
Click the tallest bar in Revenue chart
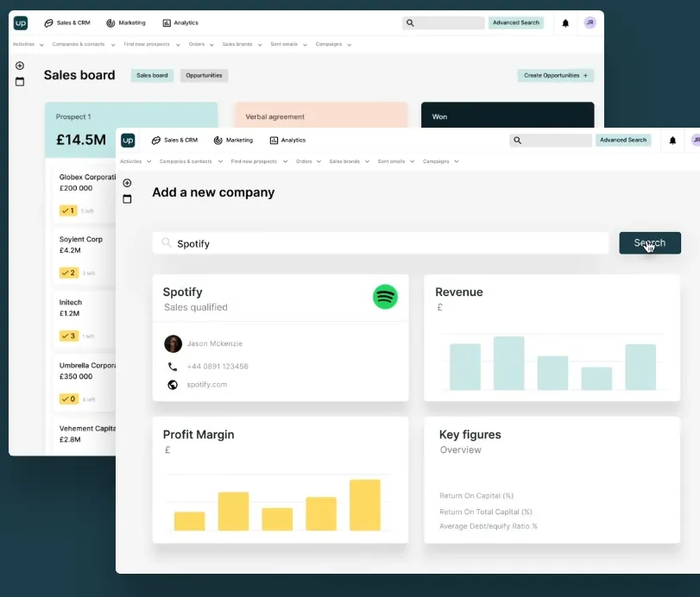[509, 363]
